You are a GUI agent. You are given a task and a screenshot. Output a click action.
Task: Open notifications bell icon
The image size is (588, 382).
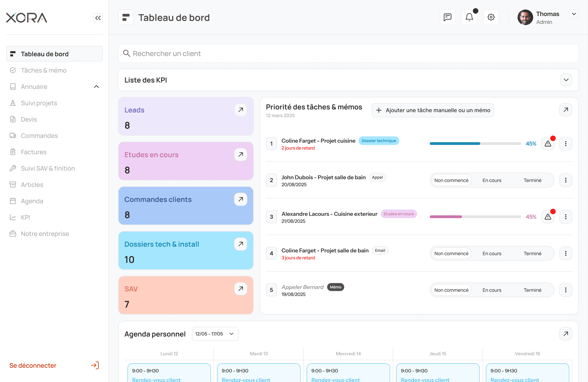pyautogui.click(x=469, y=17)
